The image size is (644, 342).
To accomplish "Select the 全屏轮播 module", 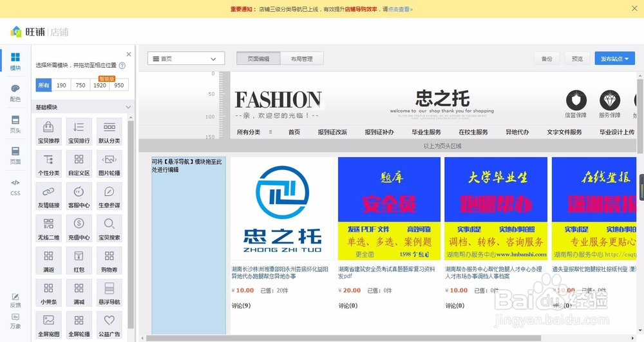I will [79, 325].
